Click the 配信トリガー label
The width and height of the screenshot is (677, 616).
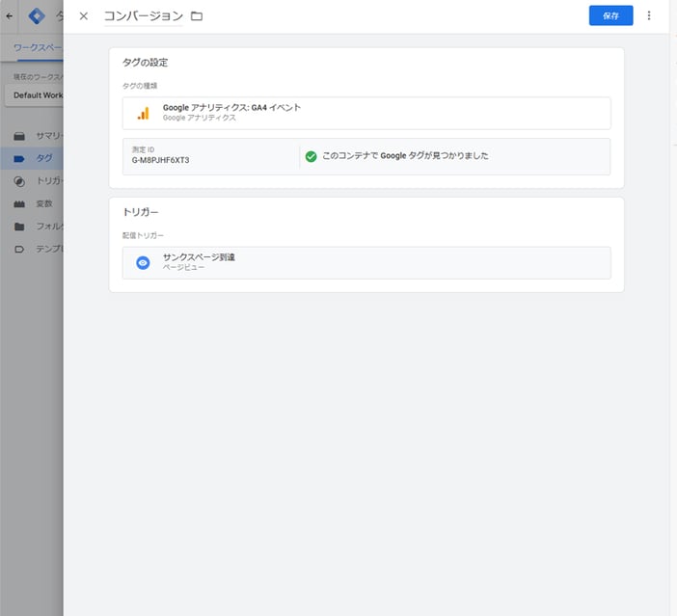(143, 235)
